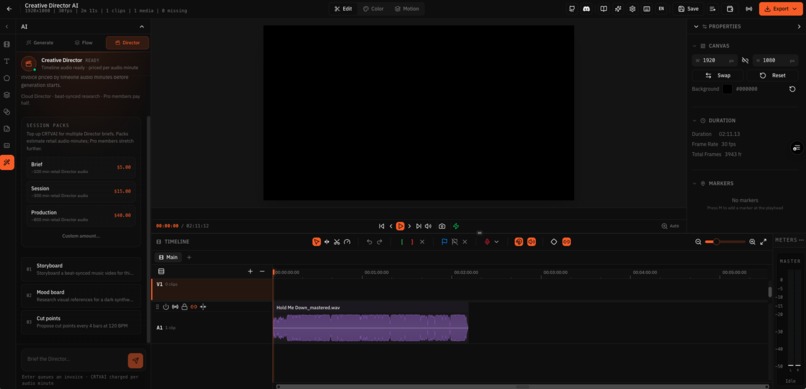Screen dimensions: 806x389
Task: Open the settings gear icon in top bar
Action: pos(632,9)
